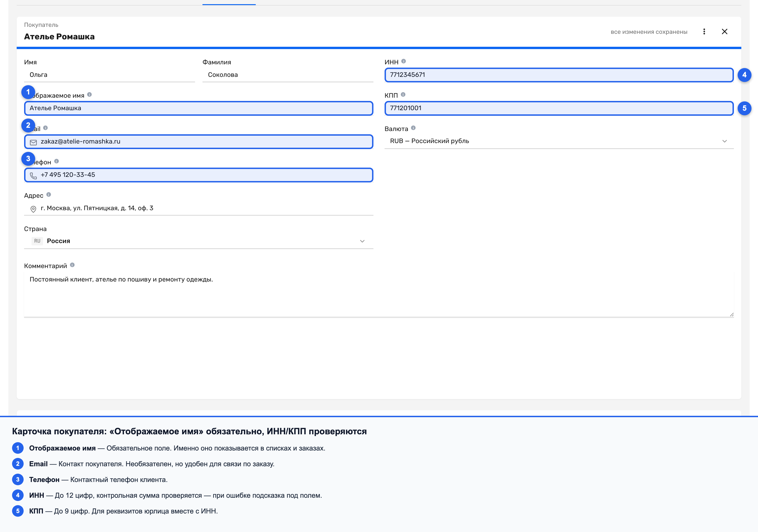Click the phone handset icon in phone field

point(33,175)
